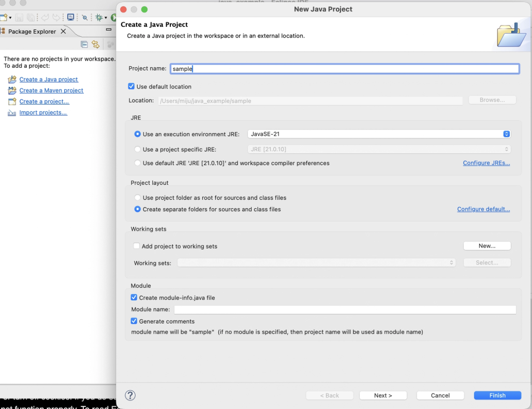Open Configure default... link
The image size is (532, 409).
(483, 209)
